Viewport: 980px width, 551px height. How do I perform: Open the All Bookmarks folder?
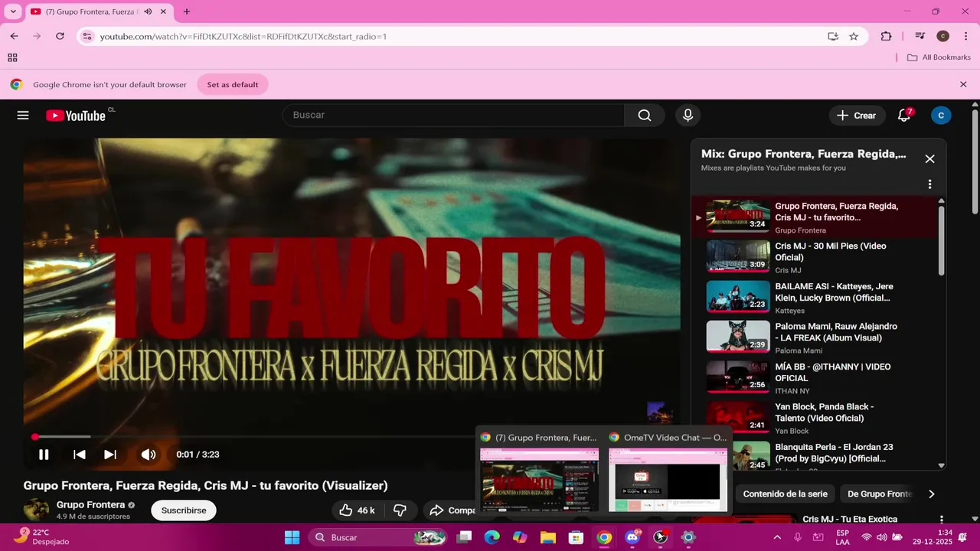point(939,57)
